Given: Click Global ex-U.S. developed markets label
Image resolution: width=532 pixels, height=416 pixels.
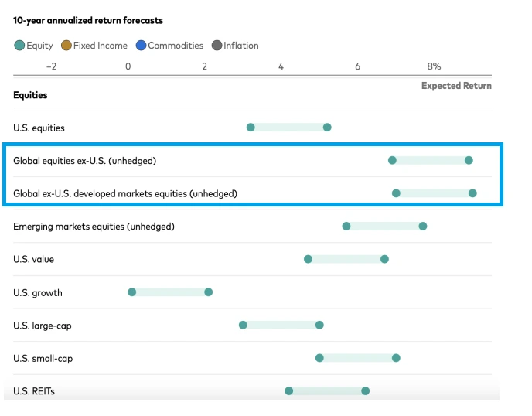Looking at the screenshot, I should point(124,193).
